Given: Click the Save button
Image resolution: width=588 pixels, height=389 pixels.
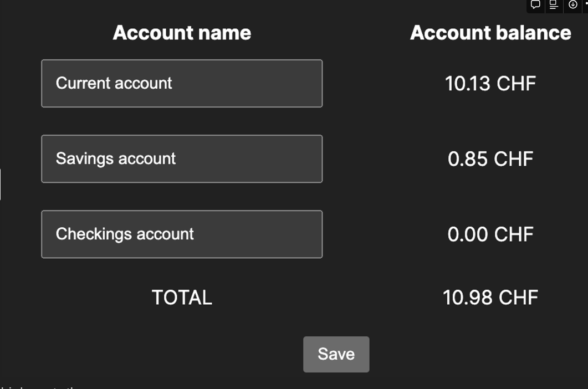Looking at the screenshot, I should (336, 354).
